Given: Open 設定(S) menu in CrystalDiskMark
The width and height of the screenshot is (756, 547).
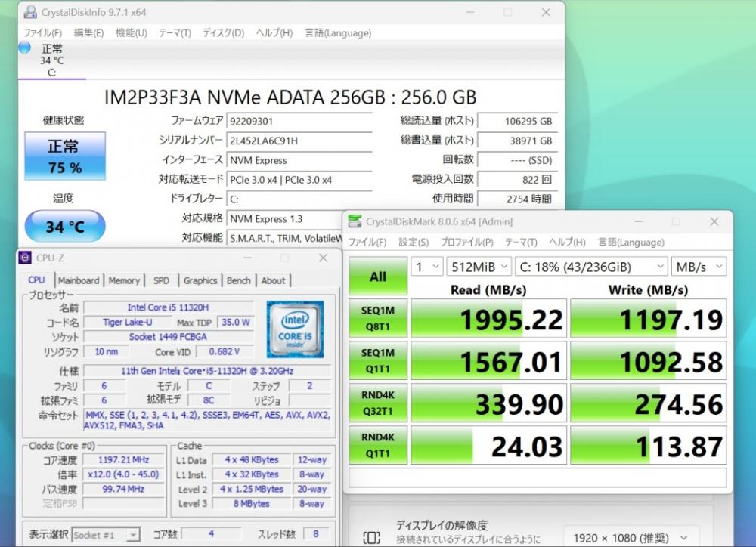Looking at the screenshot, I should pyautogui.click(x=414, y=242).
